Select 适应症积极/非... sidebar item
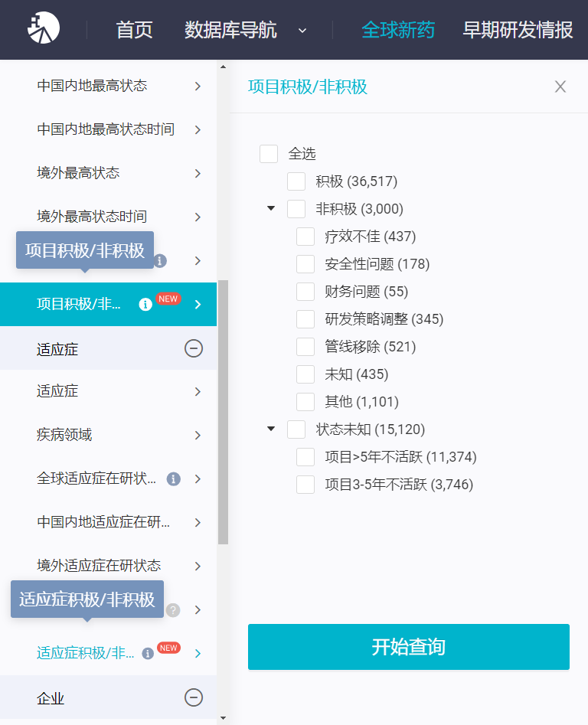 tap(108, 653)
